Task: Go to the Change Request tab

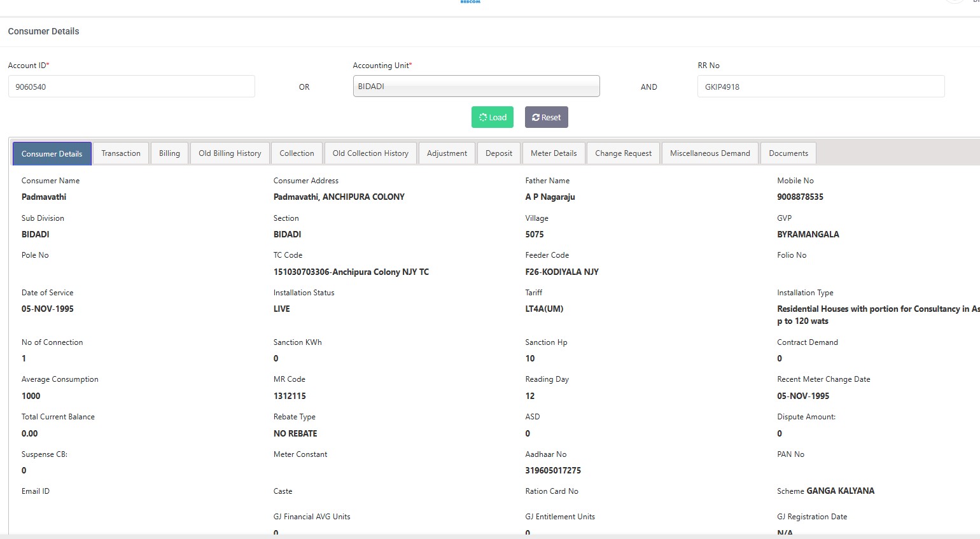Action: tap(624, 153)
